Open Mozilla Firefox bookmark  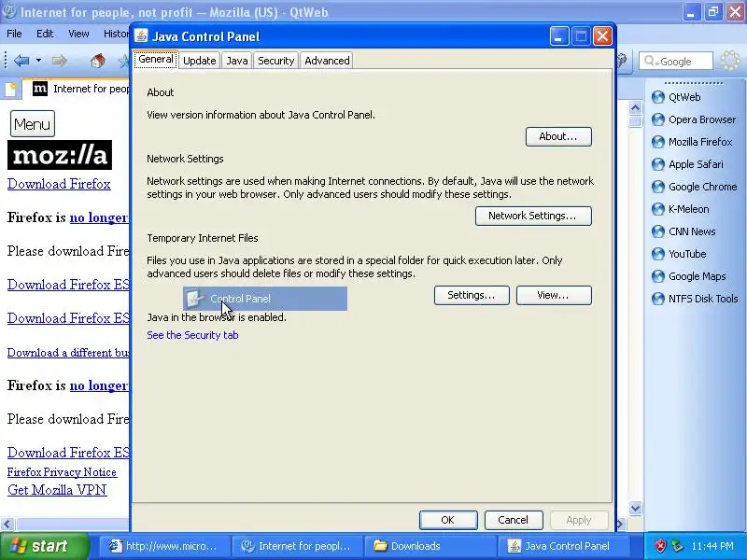click(x=692, y=142)
